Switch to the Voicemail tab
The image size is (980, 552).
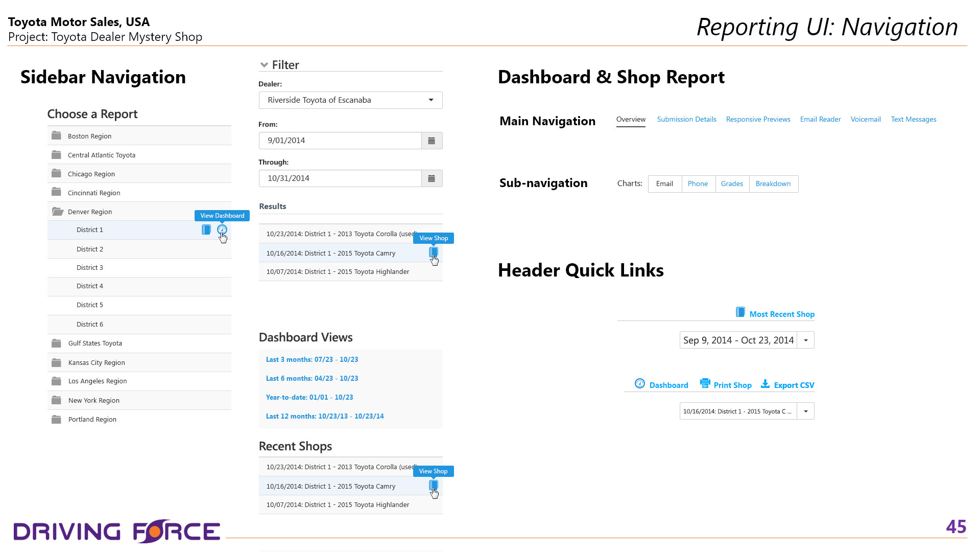[x=866, y=120]
